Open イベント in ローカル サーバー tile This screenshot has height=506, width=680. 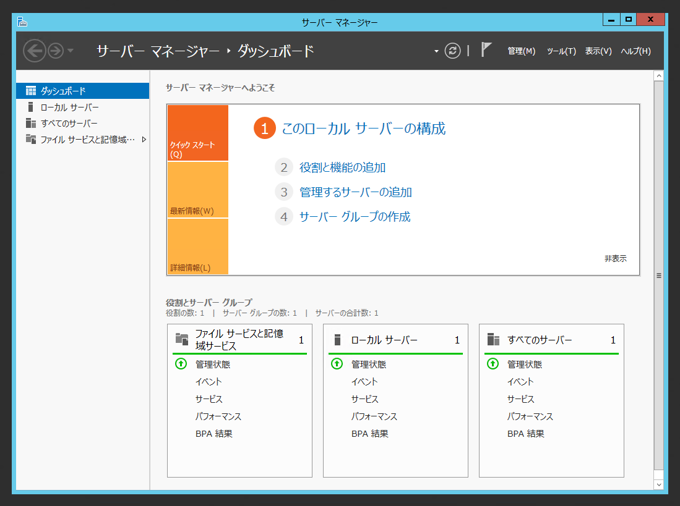[364, 382]
